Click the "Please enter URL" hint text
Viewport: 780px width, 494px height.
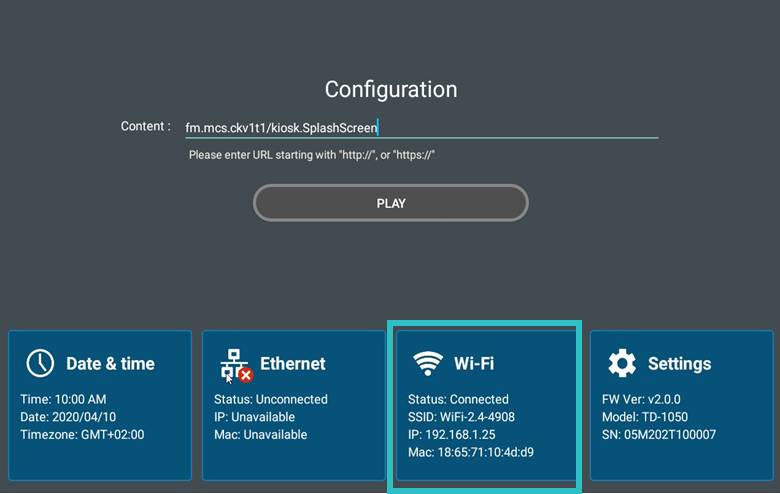[312, 155]
